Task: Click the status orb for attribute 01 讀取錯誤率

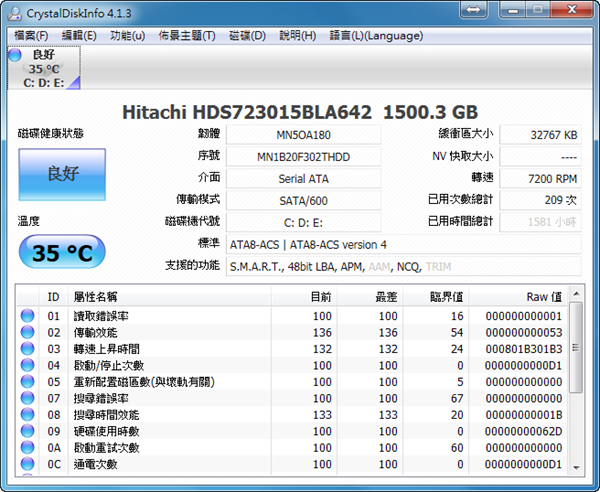Action: pos(27,316)
